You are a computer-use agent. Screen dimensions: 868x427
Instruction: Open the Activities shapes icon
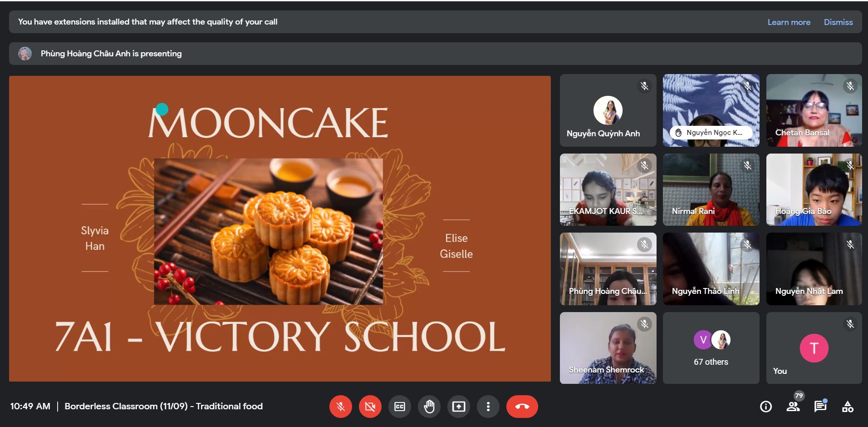coord(848,407)
